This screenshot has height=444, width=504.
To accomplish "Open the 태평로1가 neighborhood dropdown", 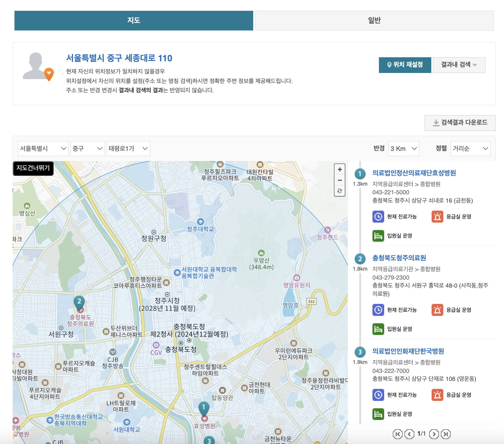I will [x=128, y=148].
